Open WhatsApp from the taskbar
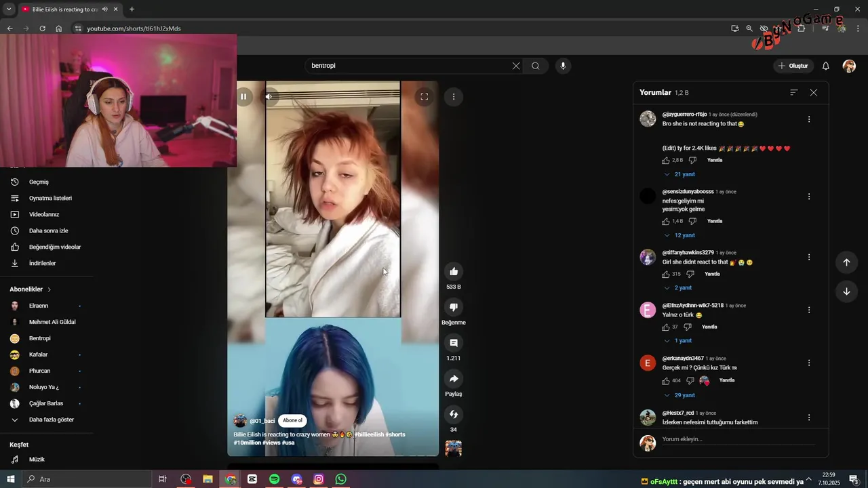The height and width of the screenshot is (488, 868). (x=341, y=479)
